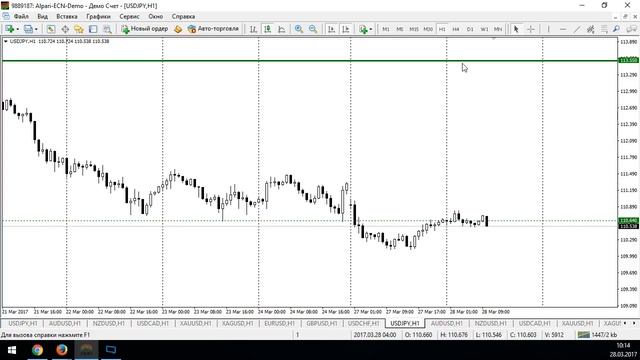Switch to the EURUSD,H1 chart tab
The height and width of the screenshot is (360, 640).
[x=280, y=323]
